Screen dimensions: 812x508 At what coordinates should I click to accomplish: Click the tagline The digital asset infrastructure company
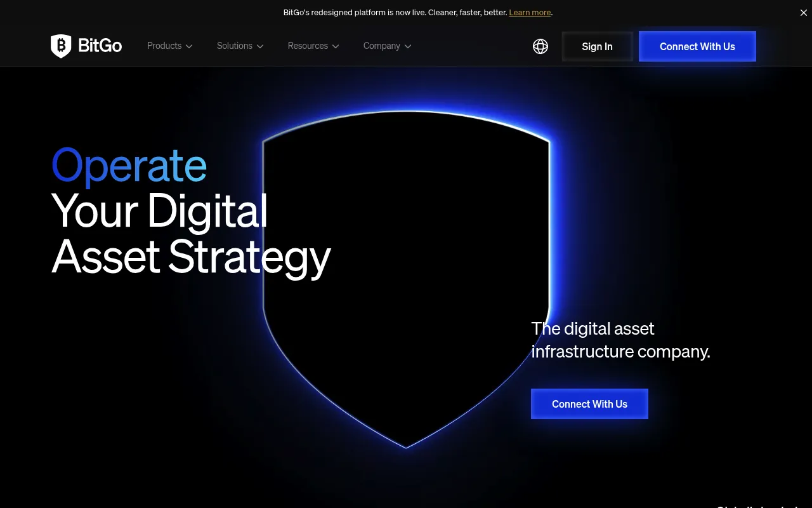click(x=620, y=340)
